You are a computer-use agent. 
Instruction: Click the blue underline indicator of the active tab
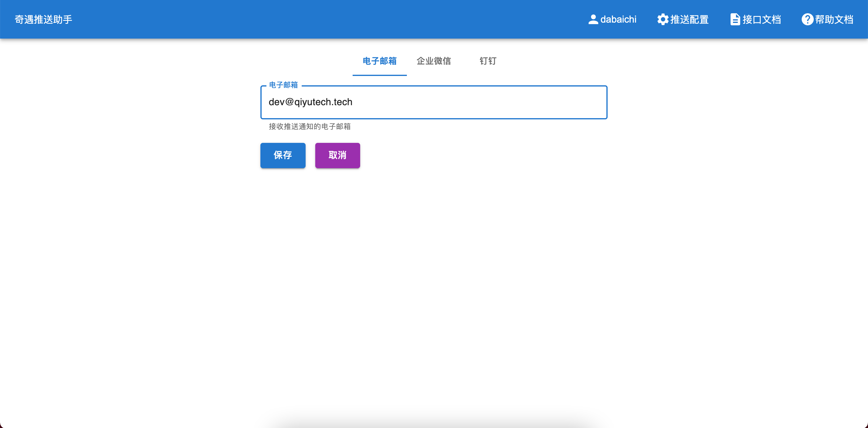[x=379, y=75]
